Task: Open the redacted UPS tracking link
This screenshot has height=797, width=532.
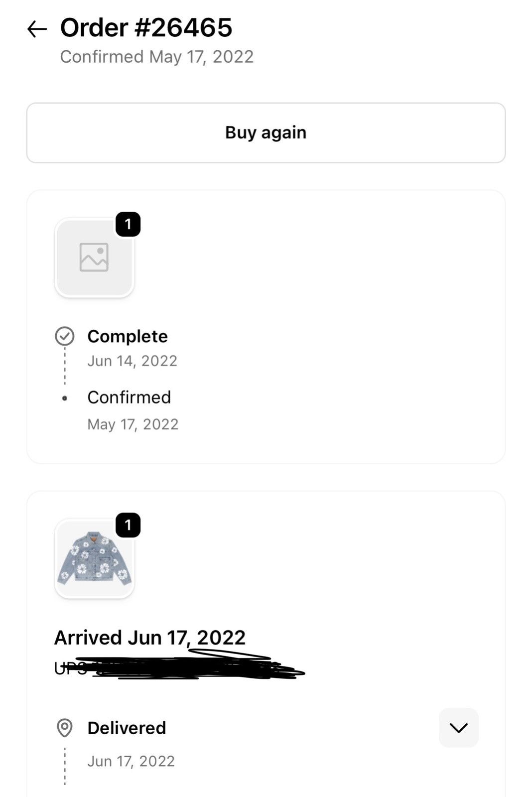Action: click(x=179, y=666)
